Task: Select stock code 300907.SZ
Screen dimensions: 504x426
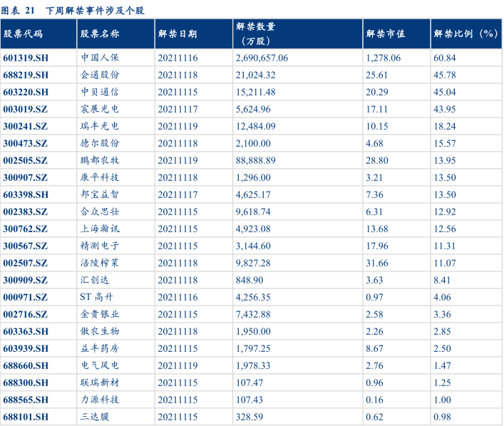Action: (26, 177)
